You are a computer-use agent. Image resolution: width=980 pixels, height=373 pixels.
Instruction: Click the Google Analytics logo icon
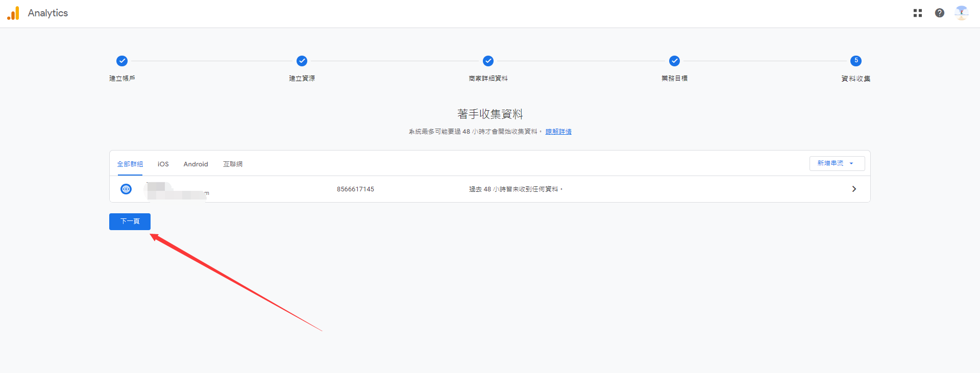tap(13, 13)
